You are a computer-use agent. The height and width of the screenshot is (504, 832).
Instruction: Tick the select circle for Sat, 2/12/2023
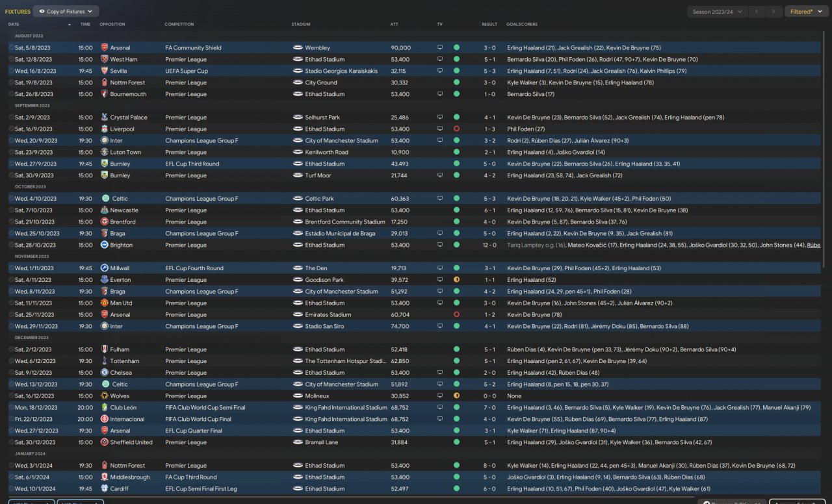11,349
